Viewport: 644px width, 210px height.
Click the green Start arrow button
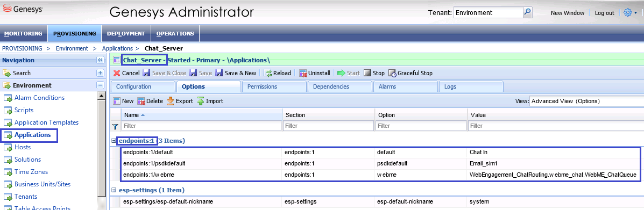pyautogui.click(x=341, y=73)
